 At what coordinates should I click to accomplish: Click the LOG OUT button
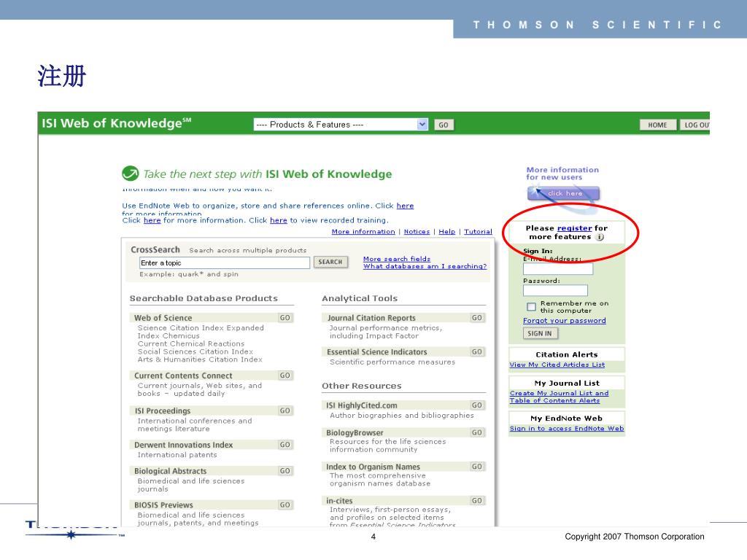tap(695, 125)
